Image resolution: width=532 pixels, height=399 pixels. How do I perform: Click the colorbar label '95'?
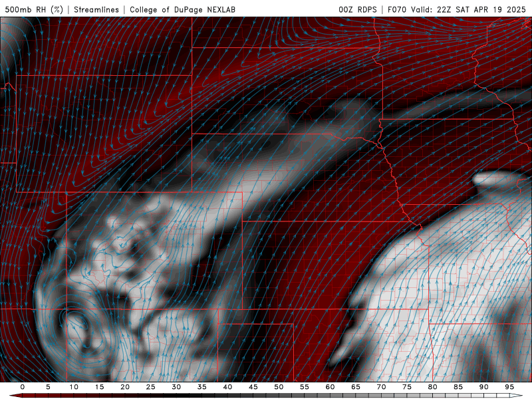(x=509, y=387)
